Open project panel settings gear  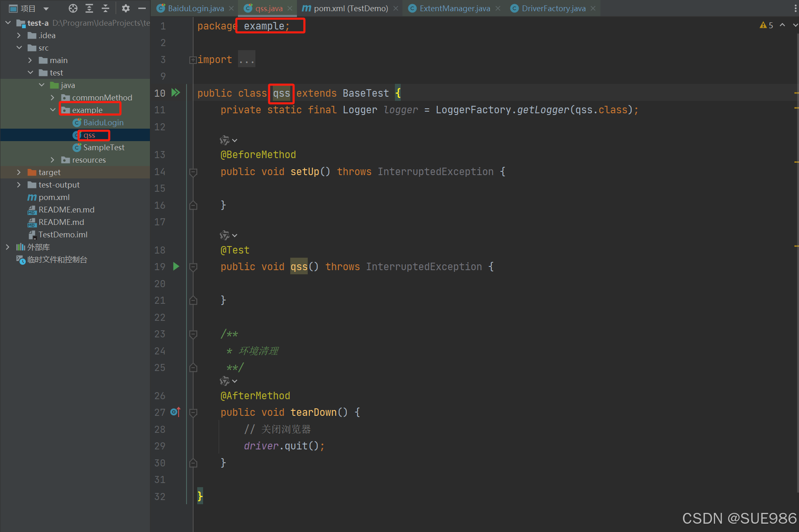click(125, 8)
